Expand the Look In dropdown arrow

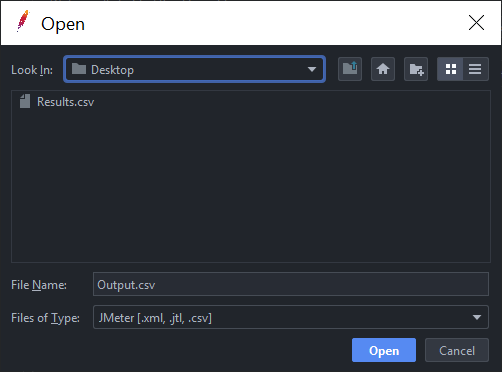click(x=312, y=69)
